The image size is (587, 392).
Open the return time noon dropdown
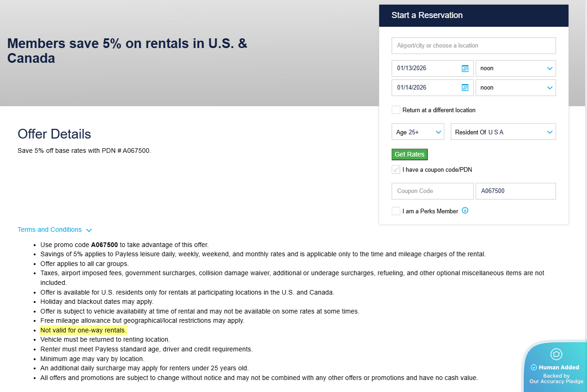515,88
